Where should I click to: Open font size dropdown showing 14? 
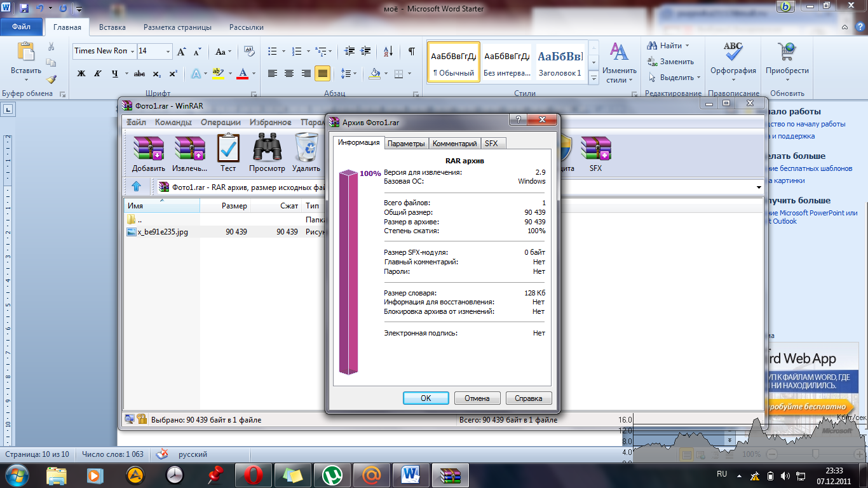tap(168, 51)
